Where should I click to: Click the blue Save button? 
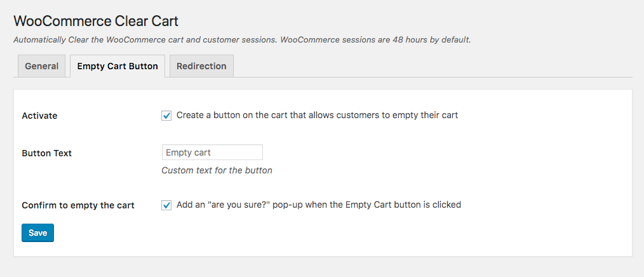pyautogui.click(x=37, y=233)
